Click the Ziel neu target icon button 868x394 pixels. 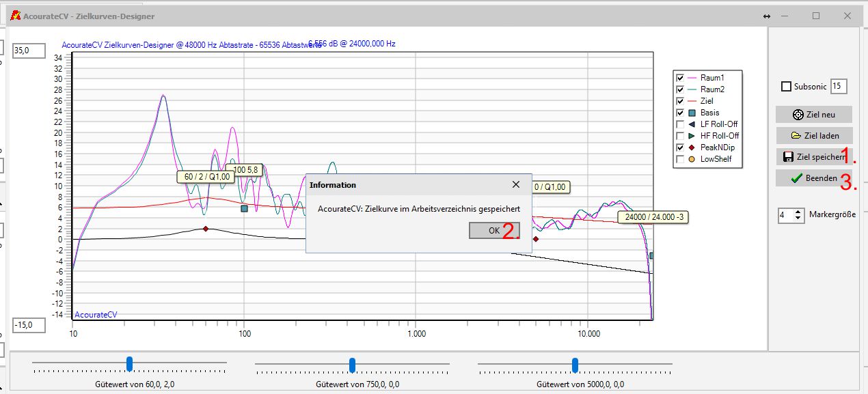814,115
